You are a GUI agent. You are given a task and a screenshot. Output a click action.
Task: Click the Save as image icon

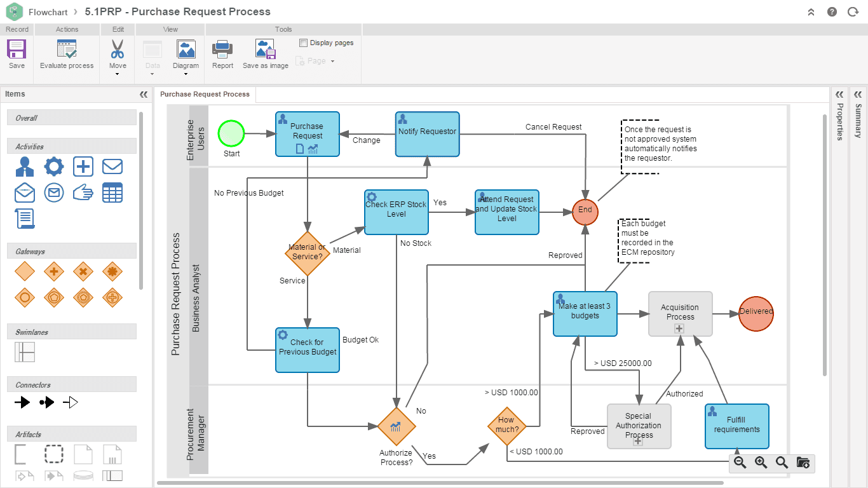coord(265,49)
